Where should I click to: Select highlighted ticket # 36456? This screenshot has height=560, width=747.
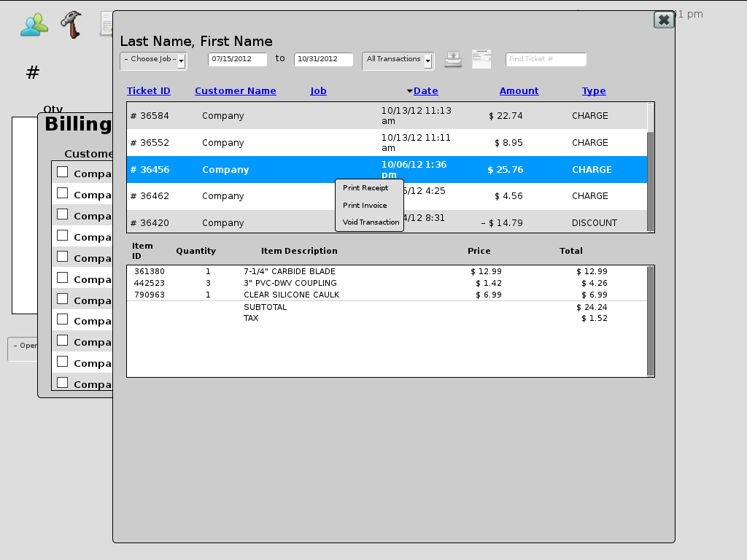tap(387, 169)
